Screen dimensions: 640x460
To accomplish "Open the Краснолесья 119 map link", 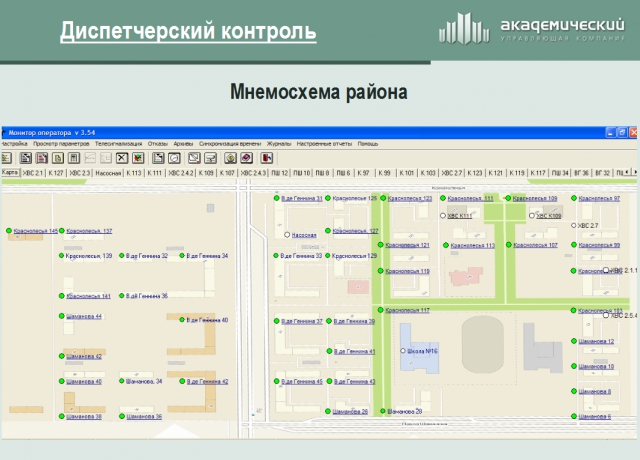I will (407, 271).
